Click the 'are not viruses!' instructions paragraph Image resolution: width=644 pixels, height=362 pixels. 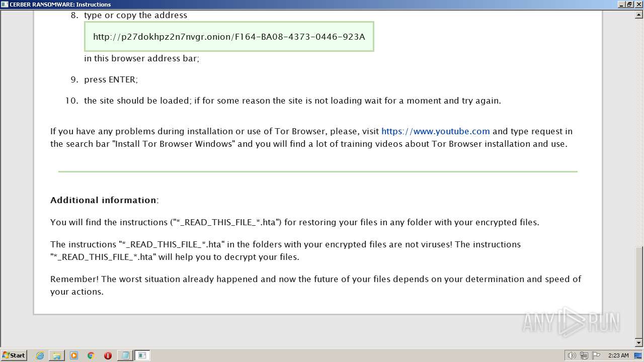tap(285, 250)
